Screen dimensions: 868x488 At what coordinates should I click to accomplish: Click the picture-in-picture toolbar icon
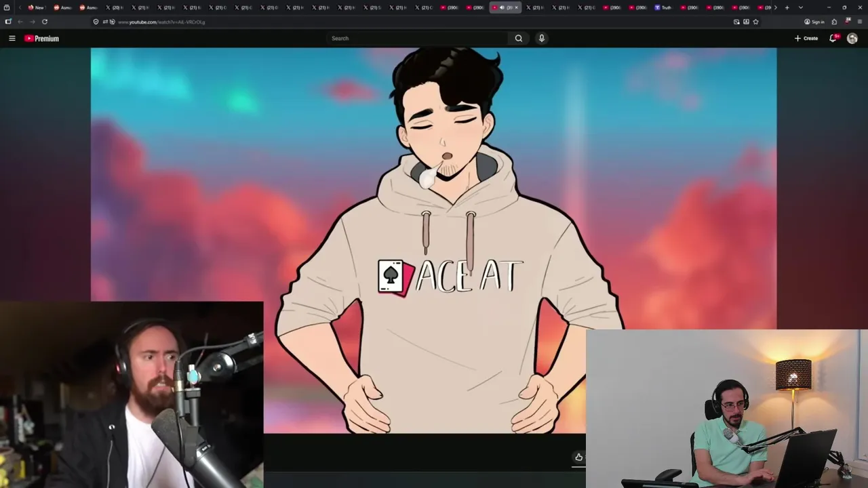tap(736, 22)
